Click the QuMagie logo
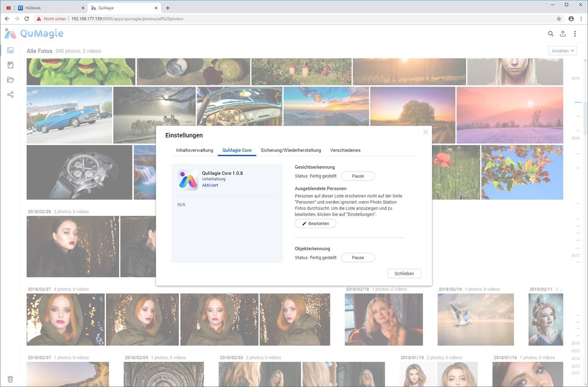 pos(34,33)
